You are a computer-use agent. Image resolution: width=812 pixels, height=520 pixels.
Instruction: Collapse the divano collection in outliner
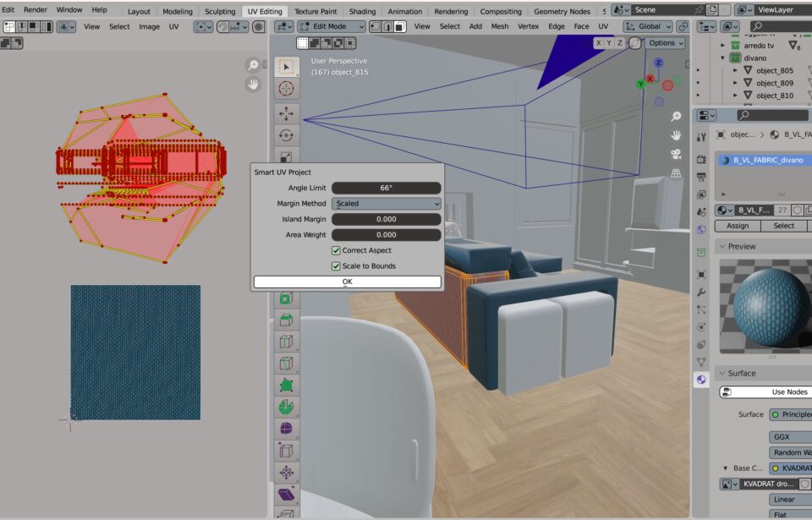tap(723, 58)
